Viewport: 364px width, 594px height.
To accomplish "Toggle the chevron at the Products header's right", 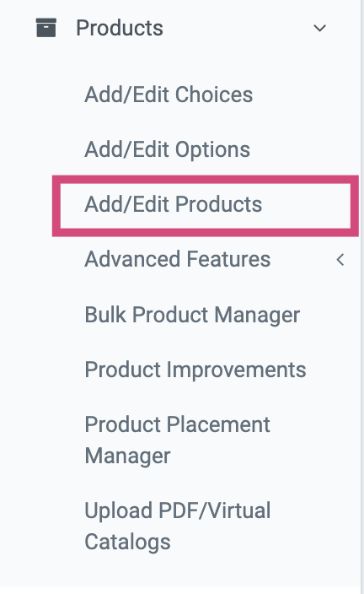I will (319, 28).
